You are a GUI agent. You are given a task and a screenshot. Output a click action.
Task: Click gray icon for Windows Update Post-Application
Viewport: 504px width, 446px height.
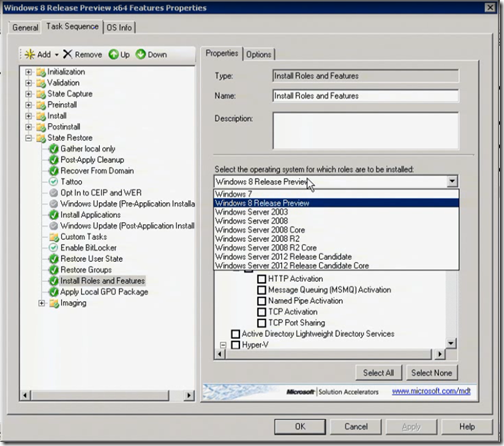tap(53, 226)
